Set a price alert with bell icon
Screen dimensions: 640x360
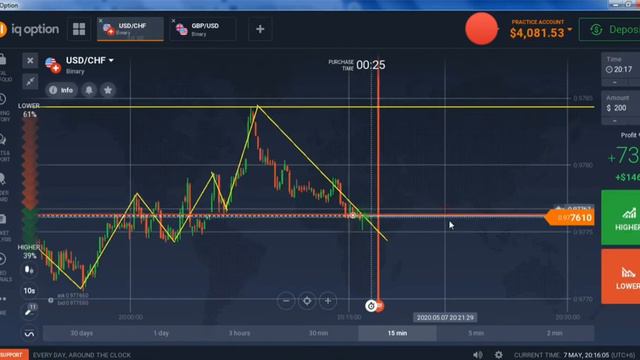point(89,90)
